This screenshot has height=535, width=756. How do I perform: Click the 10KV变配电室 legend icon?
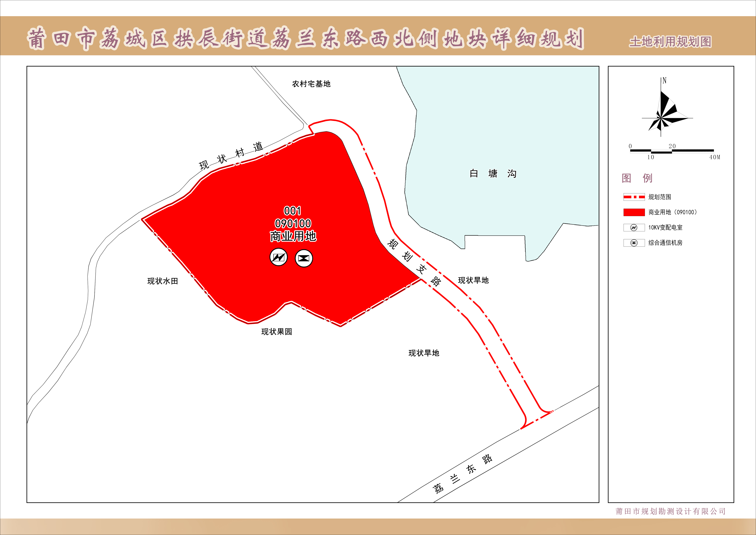click(x=633, y=228)
